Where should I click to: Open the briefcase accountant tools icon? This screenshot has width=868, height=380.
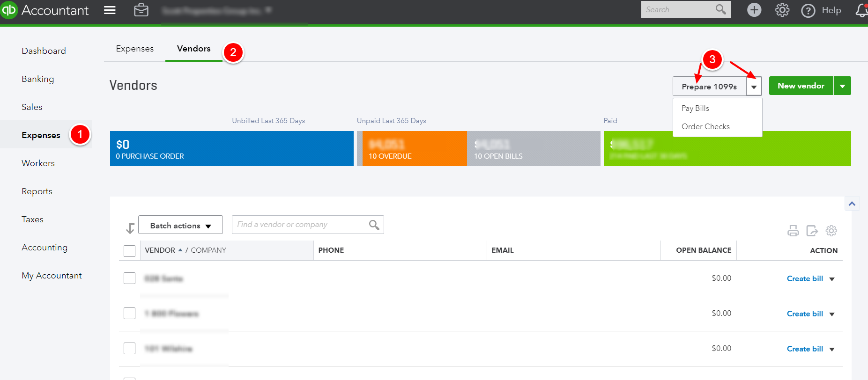(141, 10)
